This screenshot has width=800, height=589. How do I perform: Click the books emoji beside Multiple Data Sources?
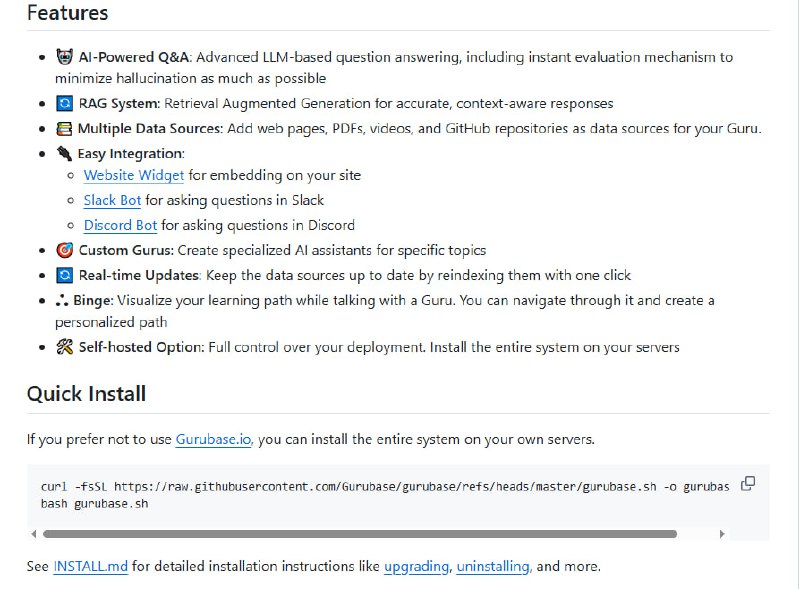click(x=65, y=128)
